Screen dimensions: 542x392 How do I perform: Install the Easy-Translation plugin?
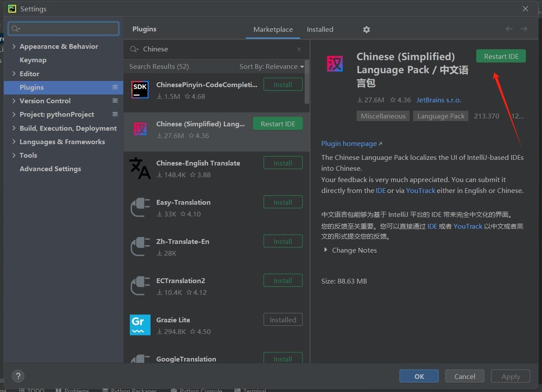pos(283,202)
